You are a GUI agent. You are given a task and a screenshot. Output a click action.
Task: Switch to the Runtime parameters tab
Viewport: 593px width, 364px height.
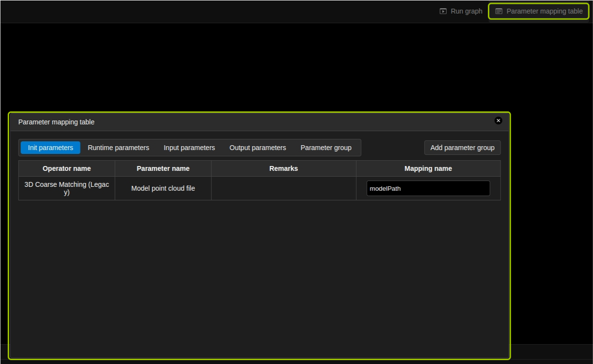[x=118, y=148]
